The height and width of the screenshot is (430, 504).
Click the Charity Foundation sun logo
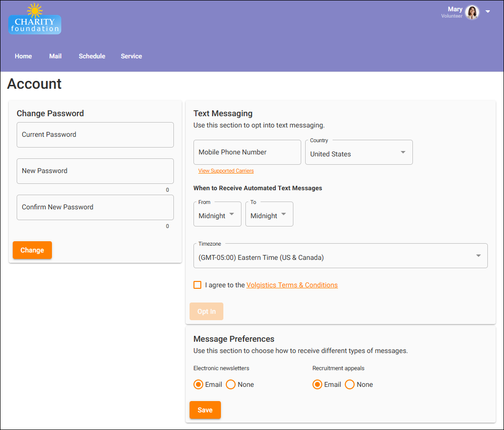click(34, 11)
